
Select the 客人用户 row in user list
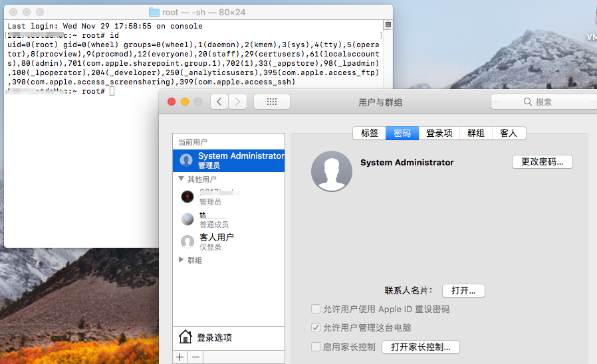(229, 242)
